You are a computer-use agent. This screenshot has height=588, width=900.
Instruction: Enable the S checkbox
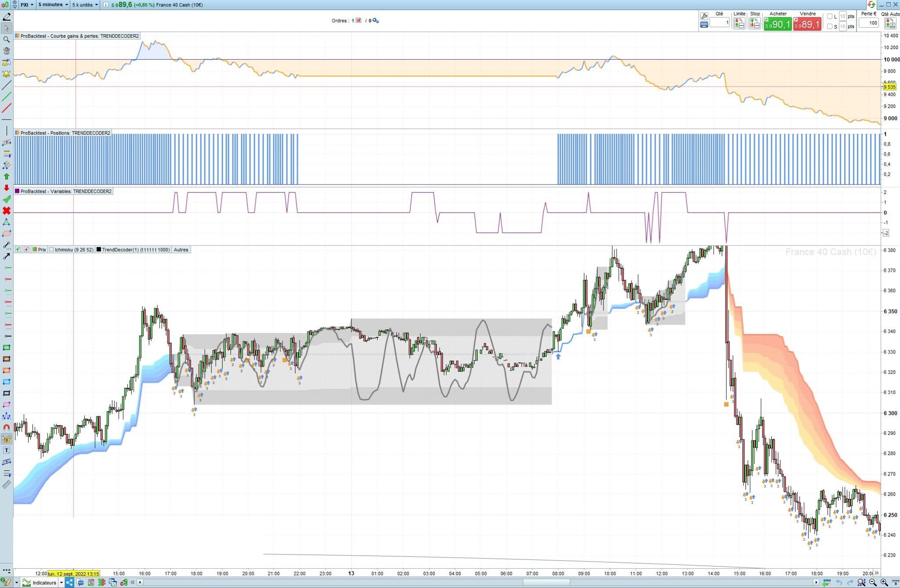coord(830,26)
